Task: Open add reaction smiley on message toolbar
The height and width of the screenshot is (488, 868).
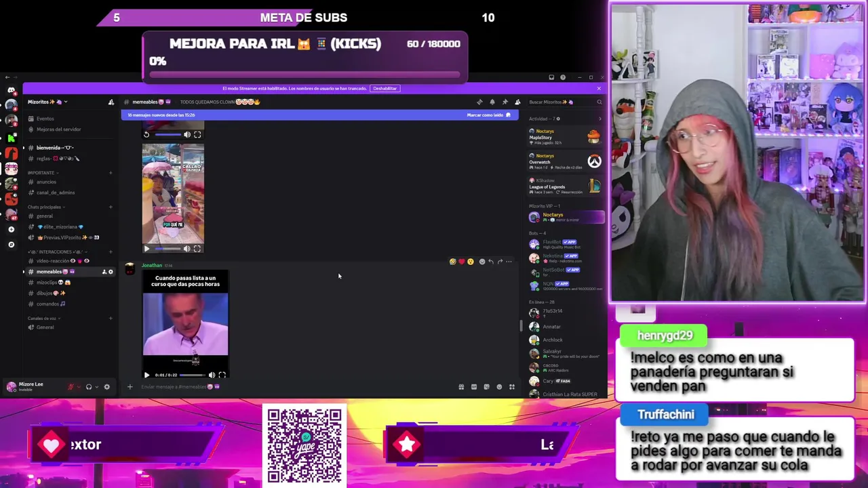Action: (x=482, y=262)
